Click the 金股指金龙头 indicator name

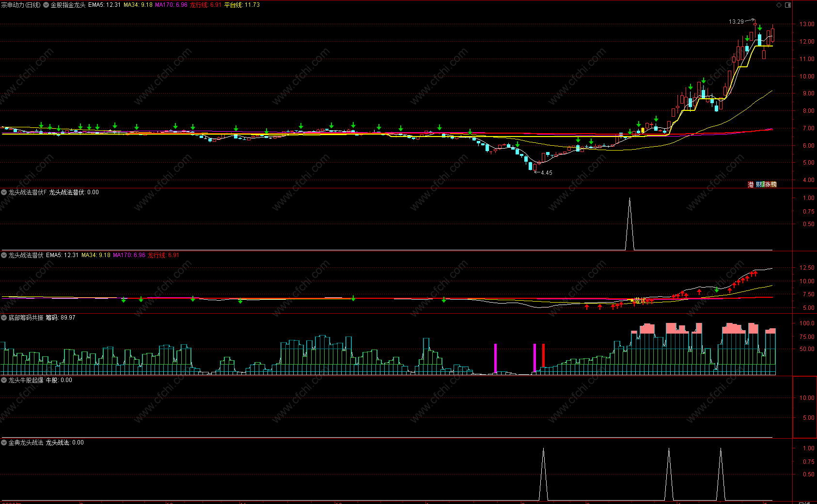point(68,5)
